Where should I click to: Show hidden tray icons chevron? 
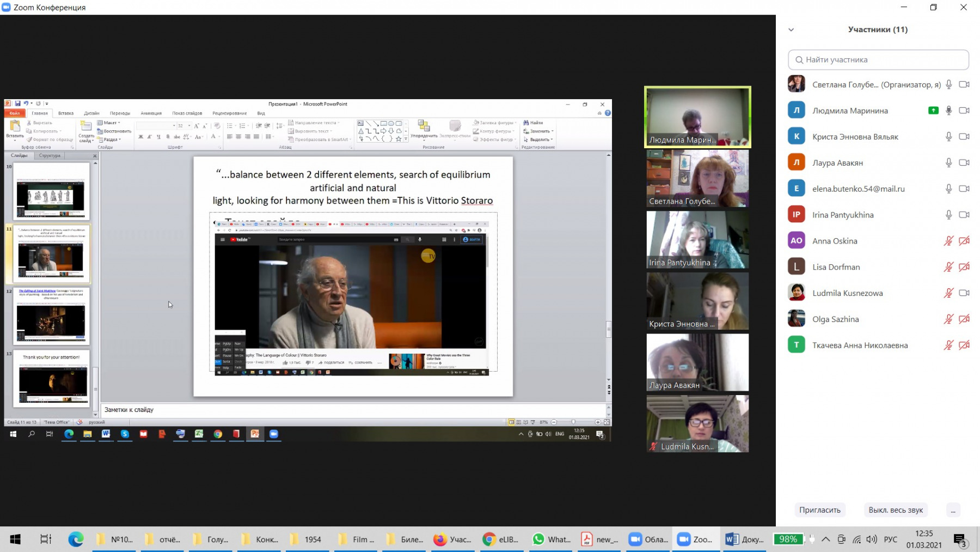click(826, 539)
